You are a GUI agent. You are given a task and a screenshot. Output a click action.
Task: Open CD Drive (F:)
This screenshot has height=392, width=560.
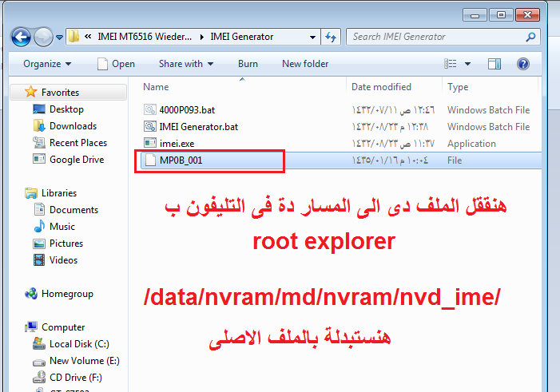(76, 378)
